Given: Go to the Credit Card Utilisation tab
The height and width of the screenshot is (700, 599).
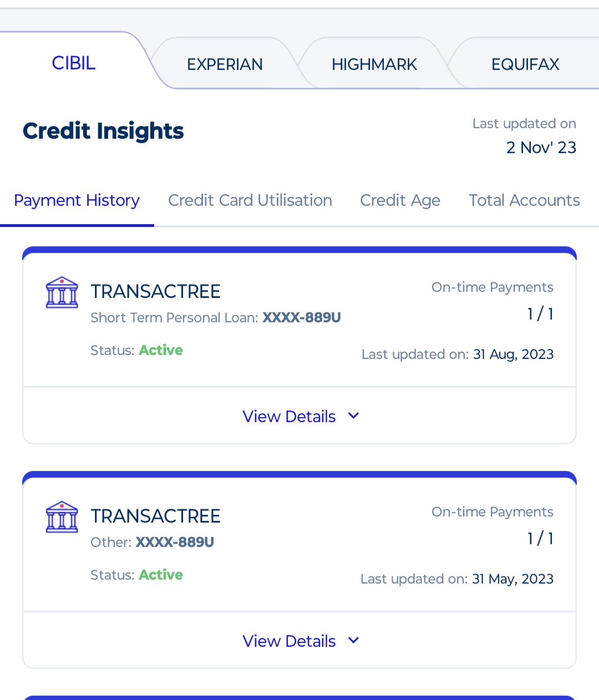Looking at the screenshot, I should (250, 200).
